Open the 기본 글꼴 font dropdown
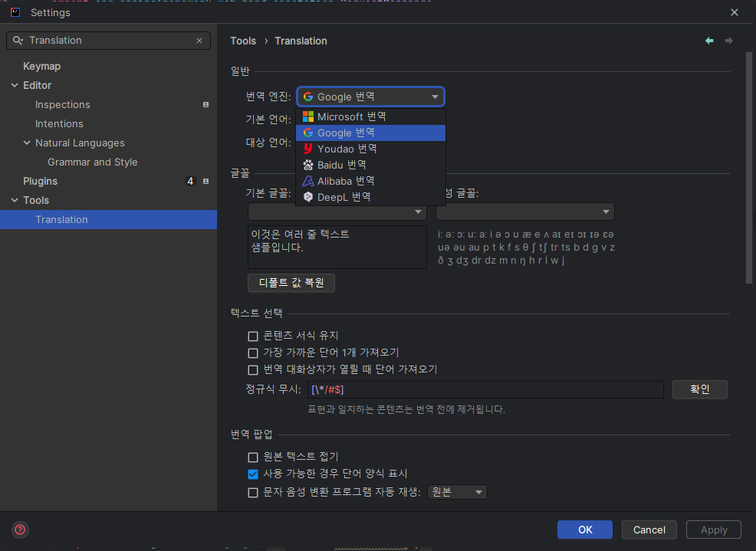The height and width of the screenshot is (551, 756). tap(337, 212)
